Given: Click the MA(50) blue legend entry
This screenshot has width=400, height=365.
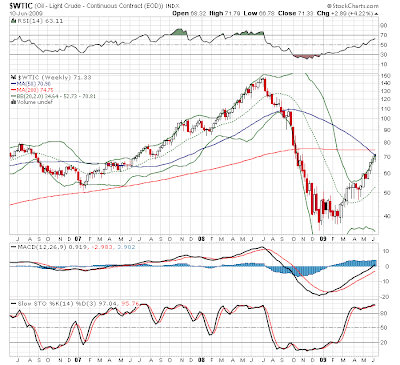Looking at the screenshot, I should [x=31, y=84].
